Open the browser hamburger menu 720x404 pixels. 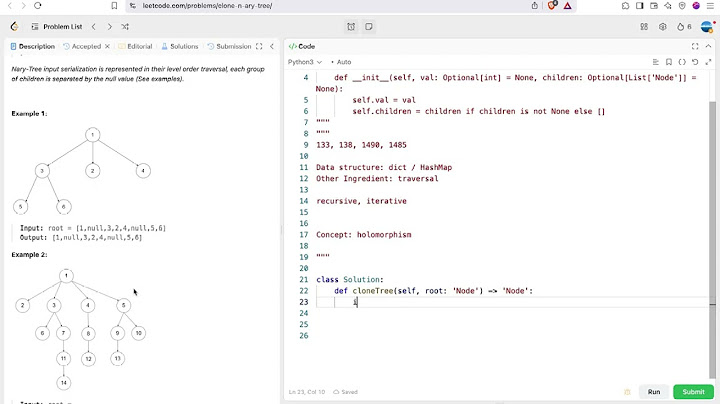click(x=710, y=6)
